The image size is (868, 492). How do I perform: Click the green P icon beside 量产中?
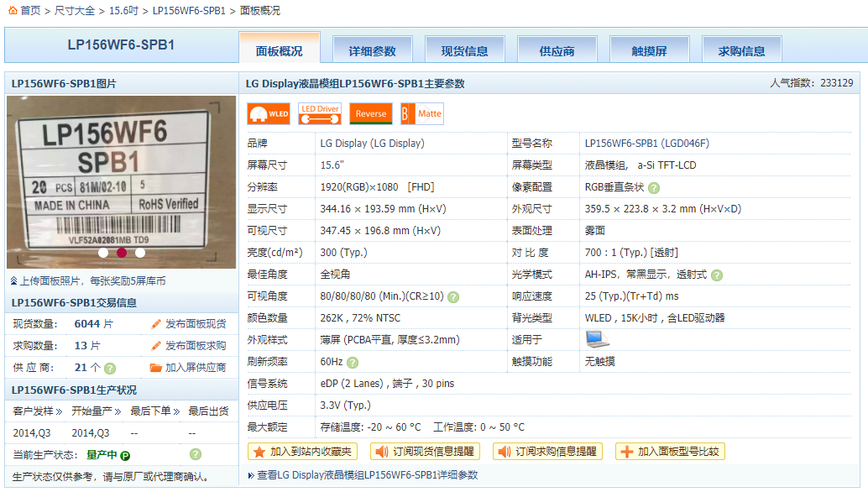pyautogui.click(x=125, y=455)
